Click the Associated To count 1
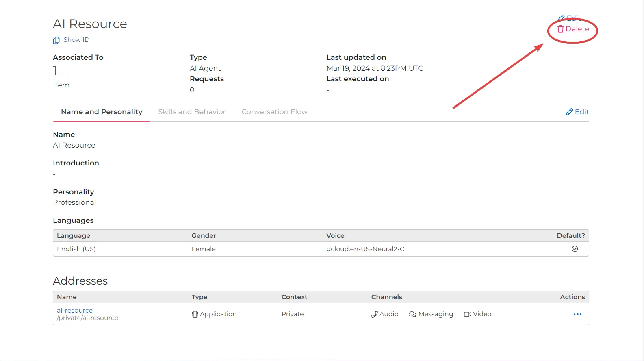 tap(55, 71)
